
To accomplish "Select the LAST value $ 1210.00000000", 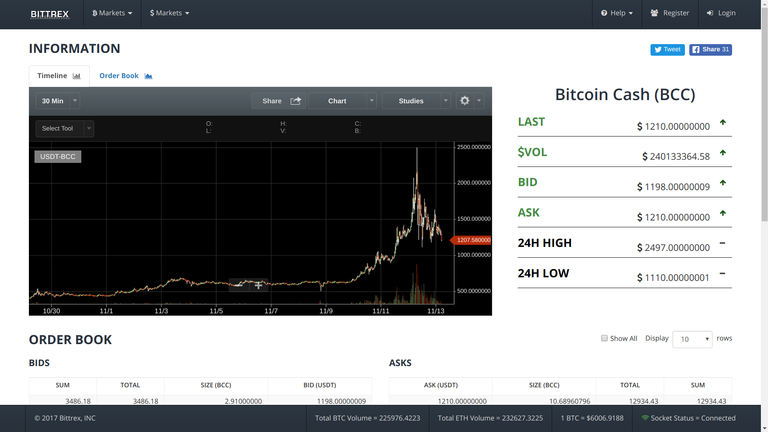I will [673, 127].
